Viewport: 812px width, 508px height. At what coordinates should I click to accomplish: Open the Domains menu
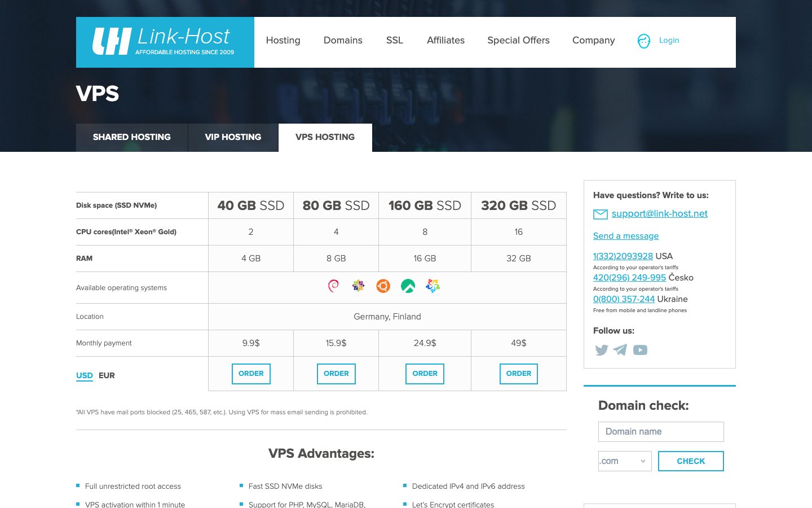pyautogui.click(x=343, y=41)
